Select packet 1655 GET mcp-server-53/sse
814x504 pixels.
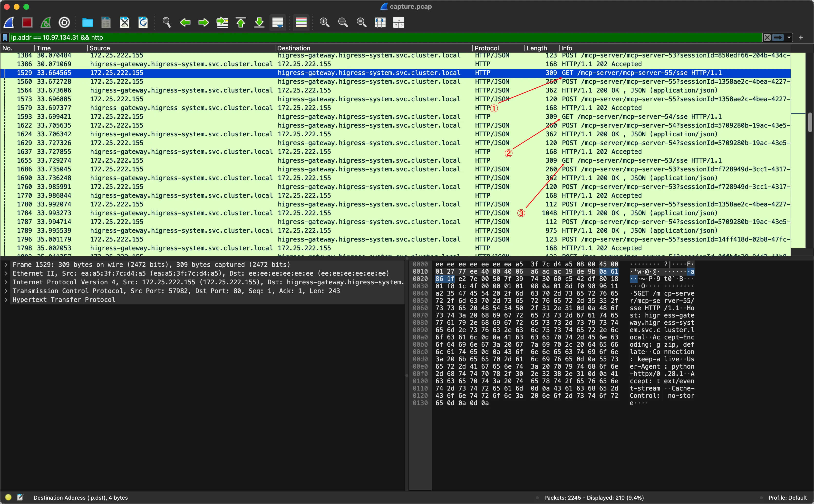coord(395,160)
